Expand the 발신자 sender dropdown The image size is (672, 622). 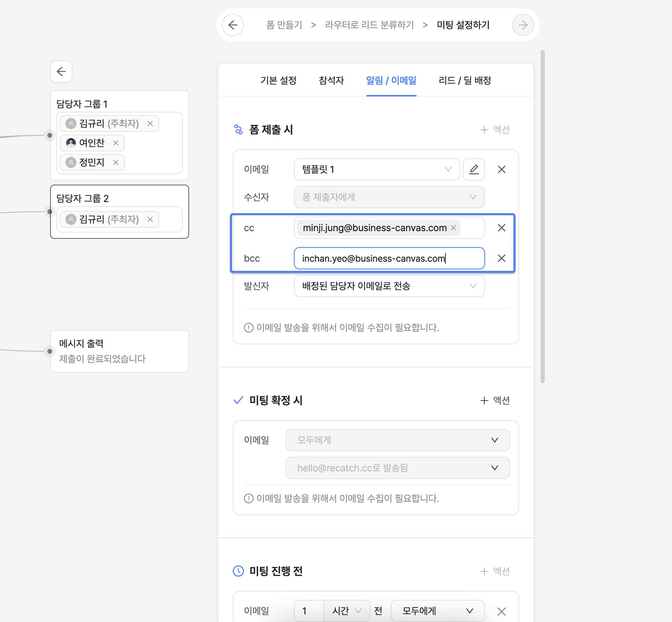point(389,286)
